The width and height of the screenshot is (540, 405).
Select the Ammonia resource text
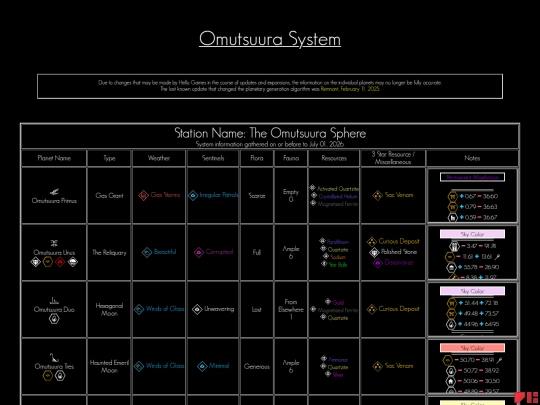[338, 360]
